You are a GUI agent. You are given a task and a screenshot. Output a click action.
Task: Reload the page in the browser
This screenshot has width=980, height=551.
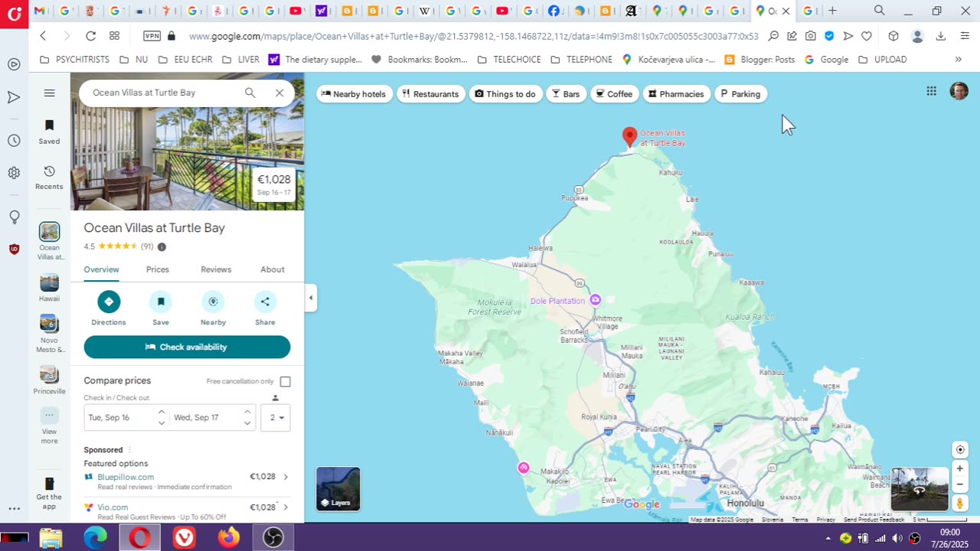click(90, 36)
